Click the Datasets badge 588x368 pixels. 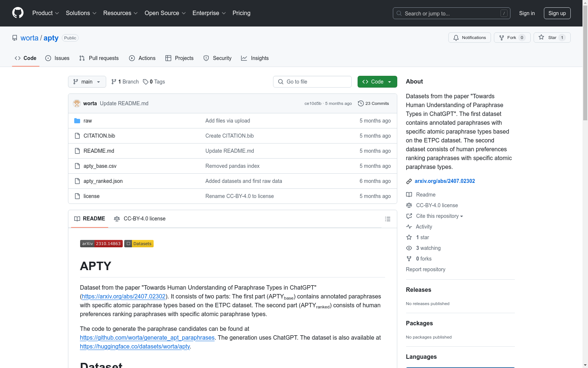coord(139,244)
